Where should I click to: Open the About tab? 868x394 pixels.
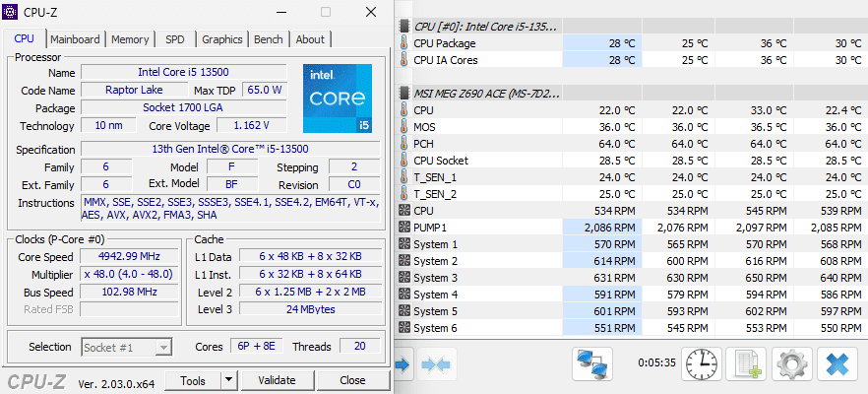pos(310,39)
